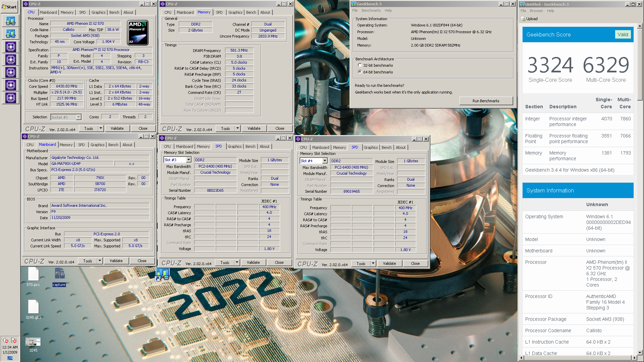This screenshot has height=362, width=644.
Task: Click title bar icon of CPU-Z Mainboard-tab window
Action: coord(24,136)
